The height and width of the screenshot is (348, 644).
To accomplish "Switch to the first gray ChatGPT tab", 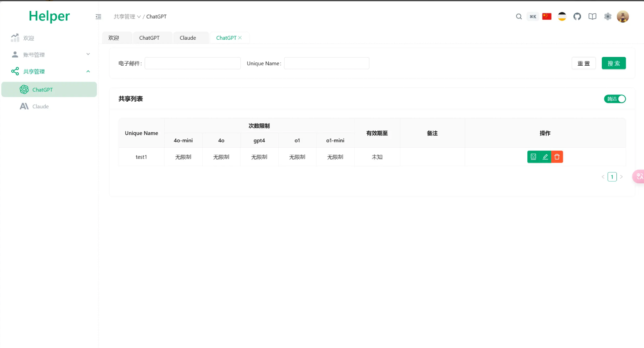I will point(153,38).
